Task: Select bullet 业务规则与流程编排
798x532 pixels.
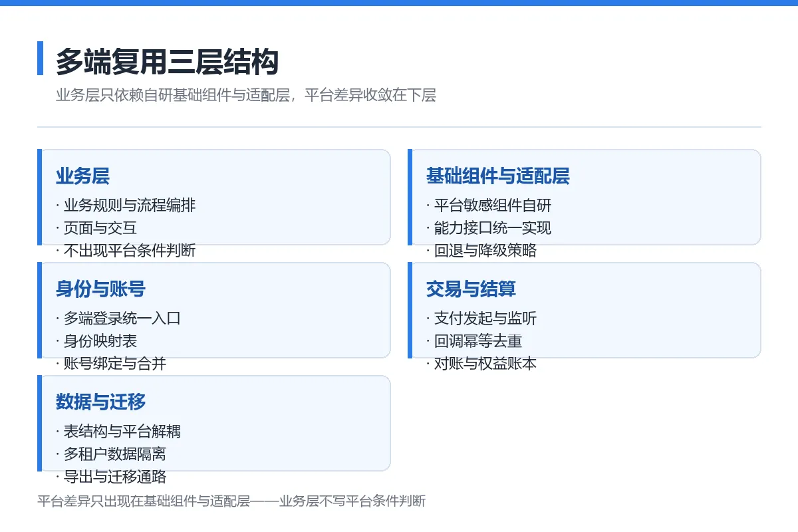Action: 126,205
